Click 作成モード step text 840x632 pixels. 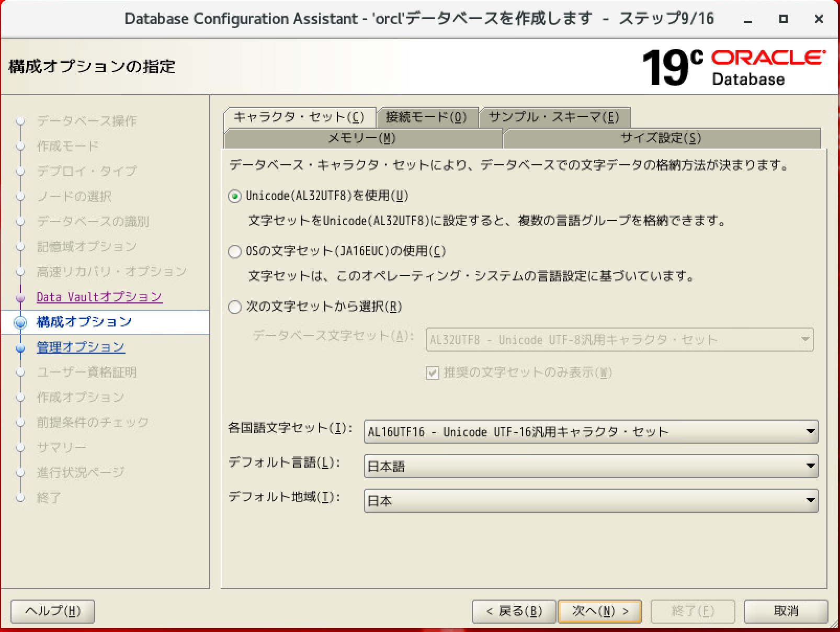[67, 146]
